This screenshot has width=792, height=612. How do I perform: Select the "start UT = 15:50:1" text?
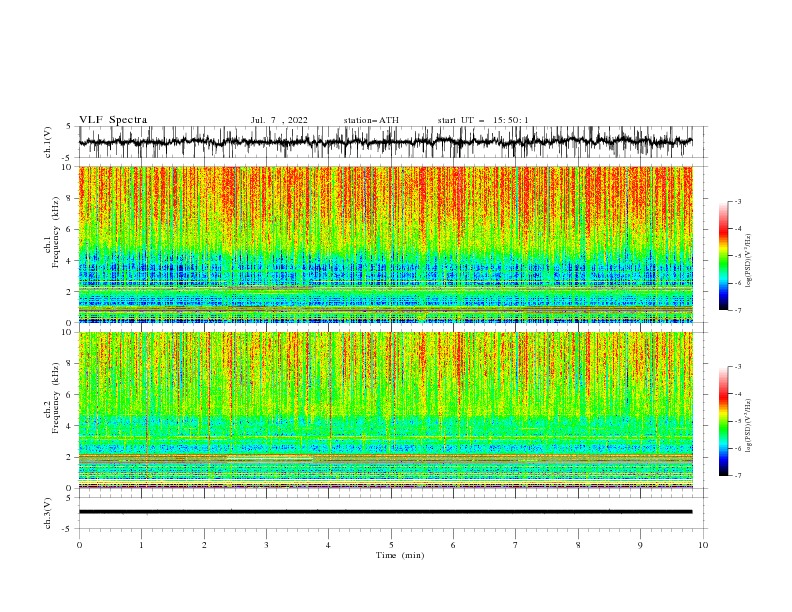tap(483, 120)
